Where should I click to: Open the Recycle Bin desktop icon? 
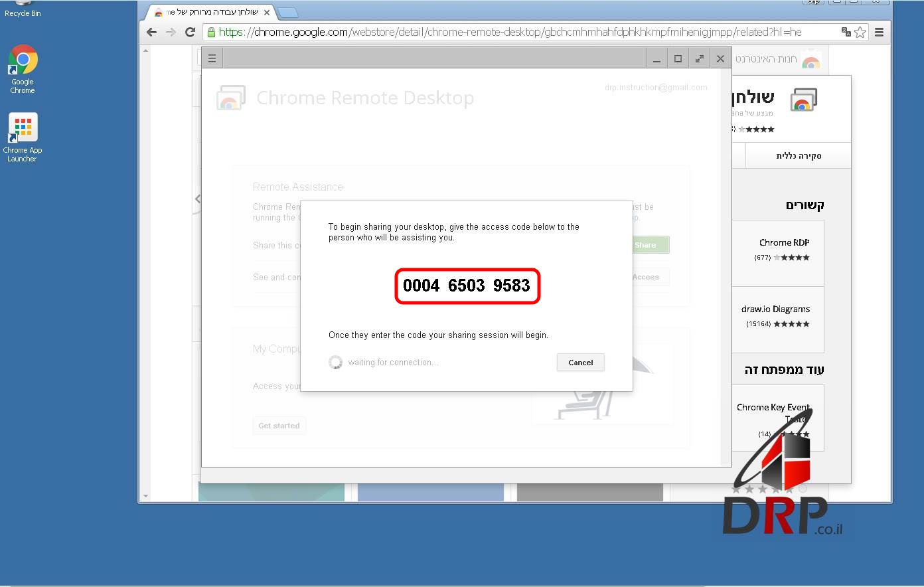[x=23, y=9]
